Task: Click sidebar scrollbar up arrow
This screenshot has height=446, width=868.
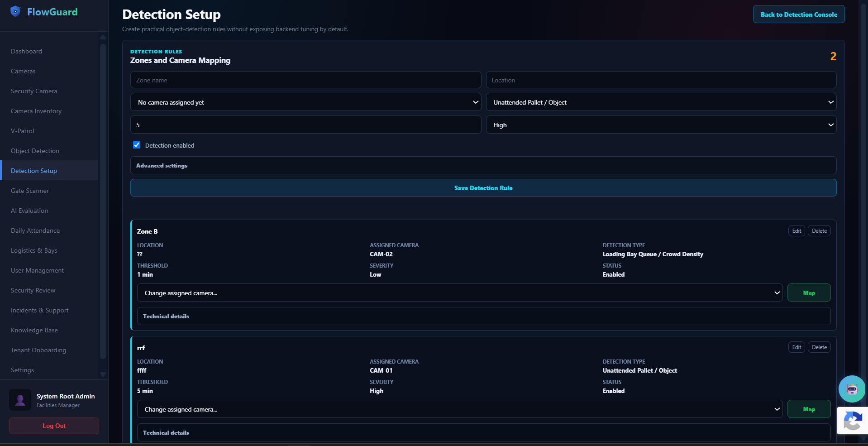Action: point(103,37)
